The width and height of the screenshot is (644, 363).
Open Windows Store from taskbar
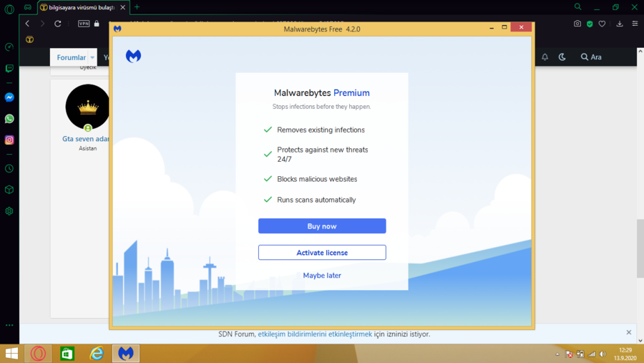(x=67, y=354)
